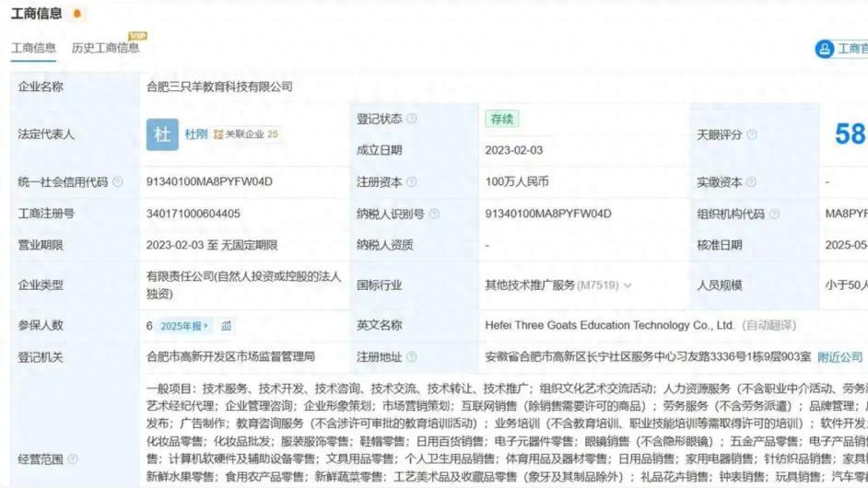This screenshot has height=488, width=868.
Task: Open the 历史工商信息 tab
Action: pyautogui.click(x=105, y=48)
